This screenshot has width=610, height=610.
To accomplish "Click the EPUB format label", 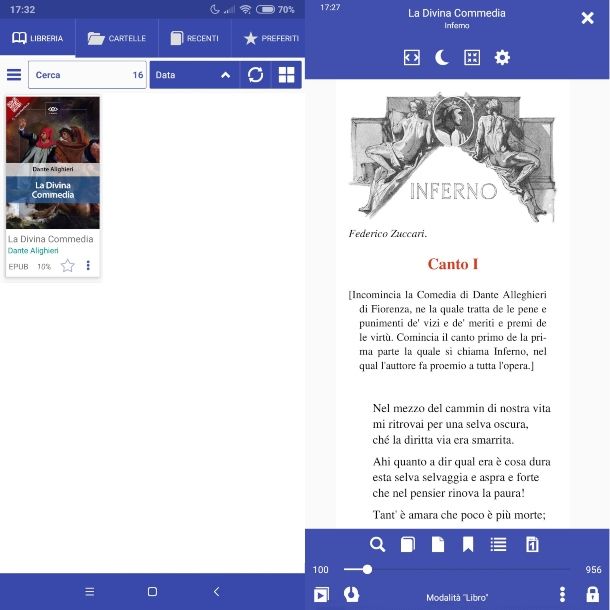I will 18,267.
